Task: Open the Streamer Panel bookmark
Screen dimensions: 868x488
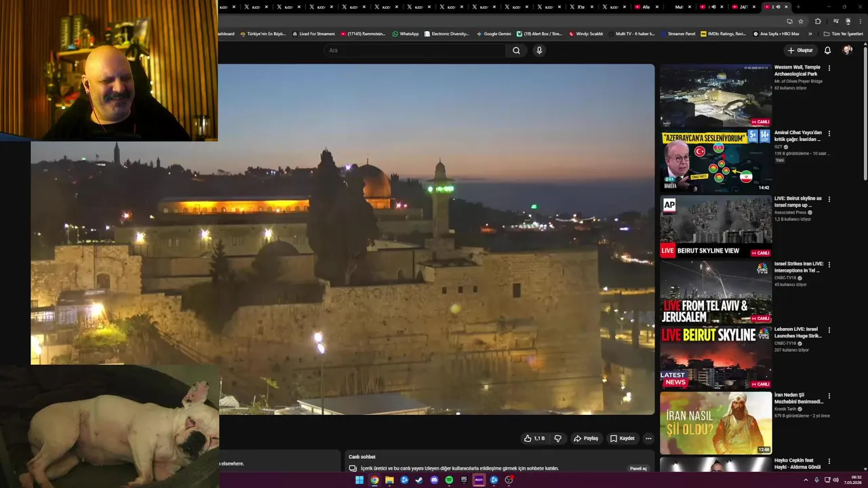Action: (x=677, y=33)
